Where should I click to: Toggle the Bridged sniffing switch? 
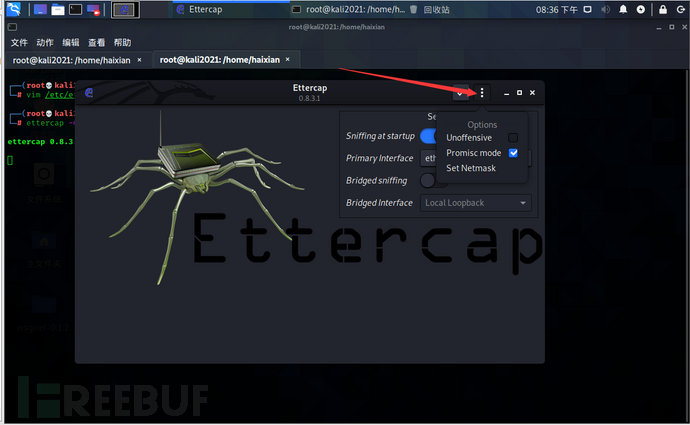click(428, 180)
